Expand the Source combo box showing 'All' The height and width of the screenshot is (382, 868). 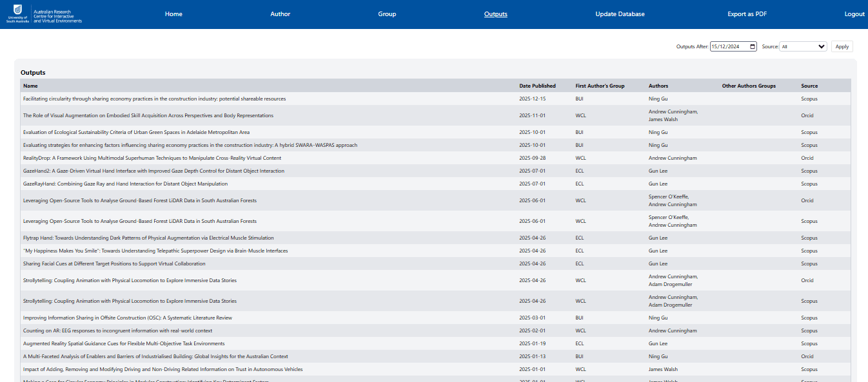coord(802,46)
